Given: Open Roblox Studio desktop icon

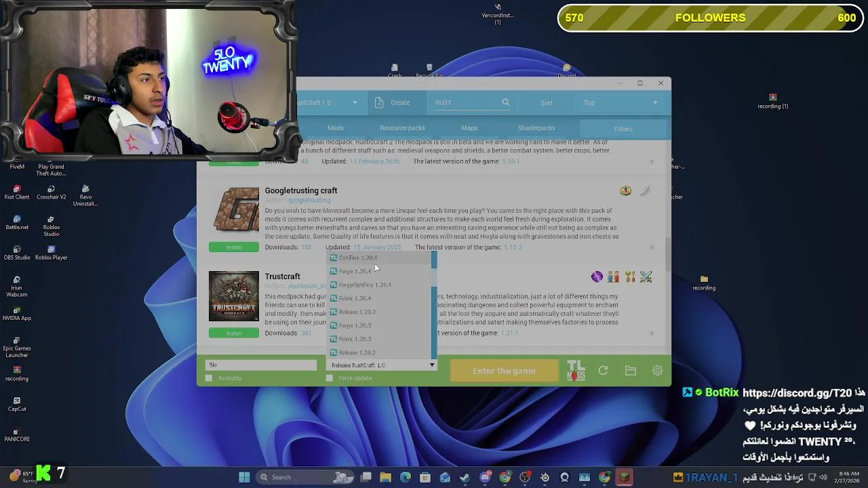Looking at the screenshot, I should click(x=52, y=226).
